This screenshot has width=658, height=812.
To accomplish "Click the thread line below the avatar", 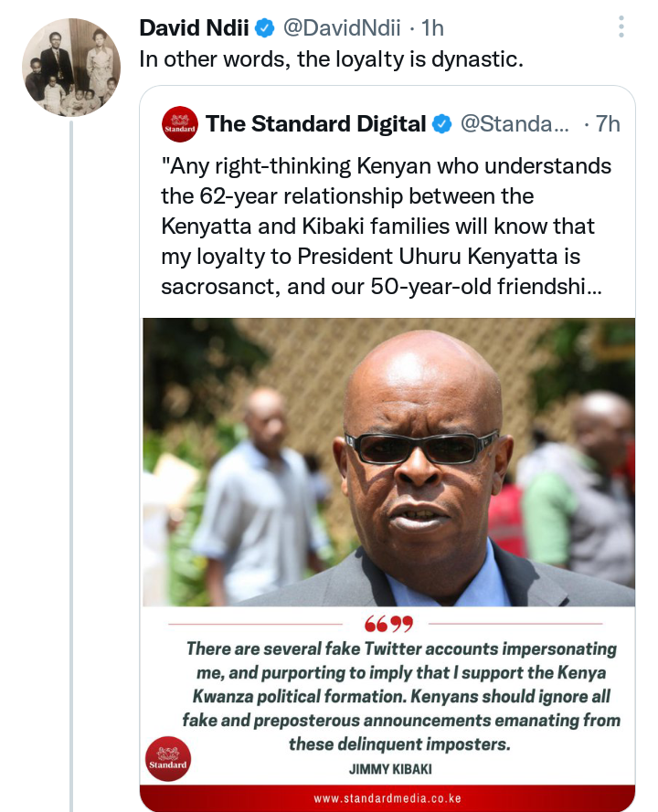I will [71, 466].
